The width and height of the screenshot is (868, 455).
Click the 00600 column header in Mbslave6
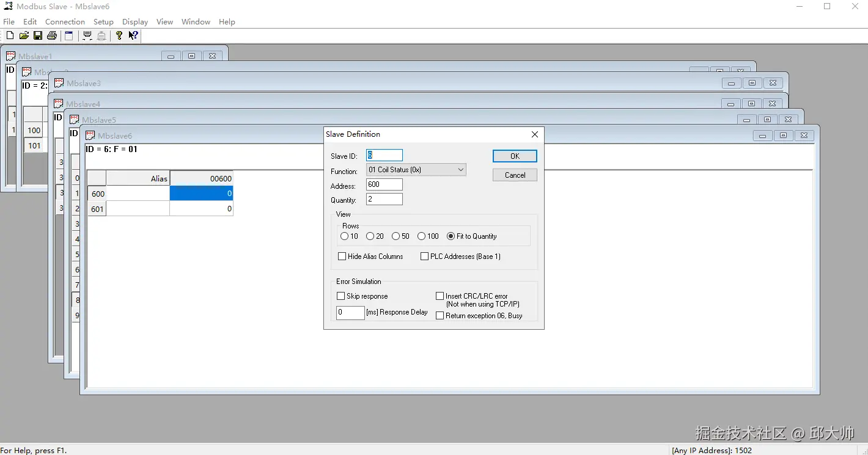pos(201,178)
